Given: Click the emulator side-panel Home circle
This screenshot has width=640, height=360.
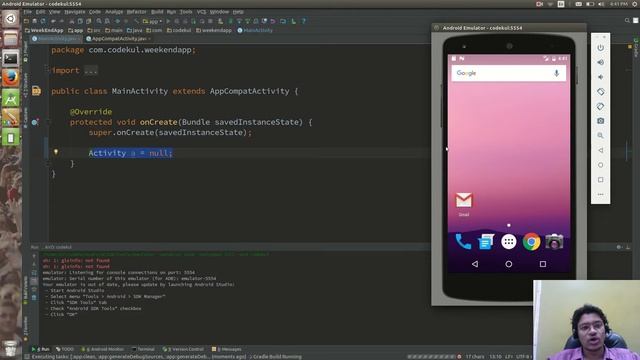Looking at the screenshot, I should 600,165.
